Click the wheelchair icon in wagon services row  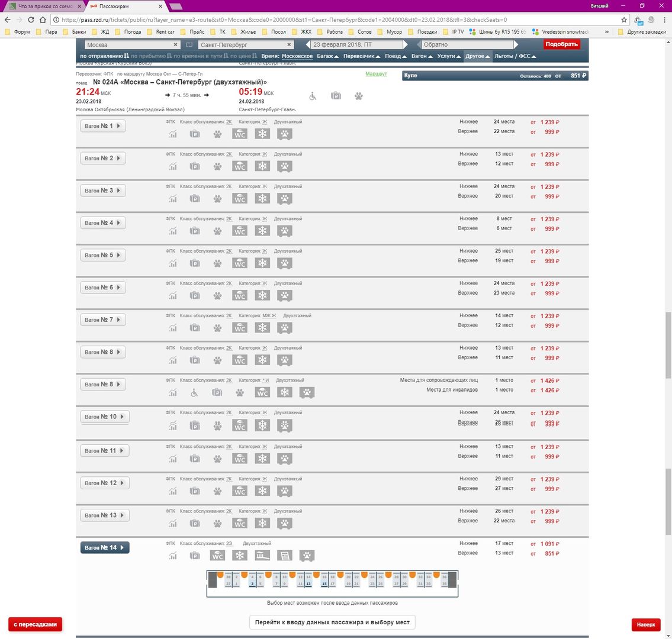[194, 392]
